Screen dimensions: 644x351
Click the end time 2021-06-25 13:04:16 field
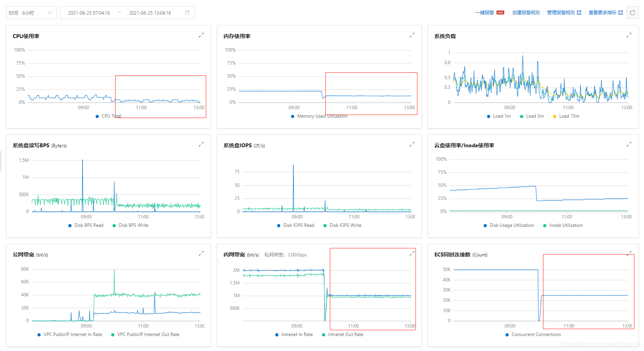pyautogui.click(x=150, y=13)
